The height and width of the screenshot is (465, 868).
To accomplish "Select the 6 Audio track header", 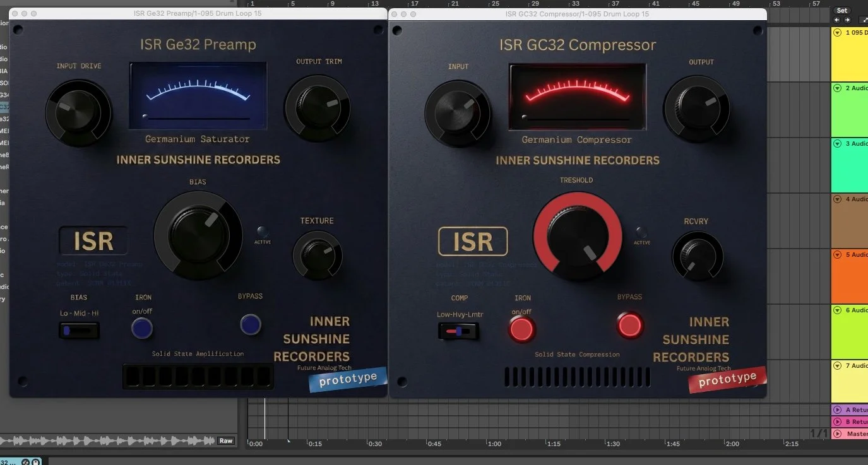I will (x=850, y=331).
